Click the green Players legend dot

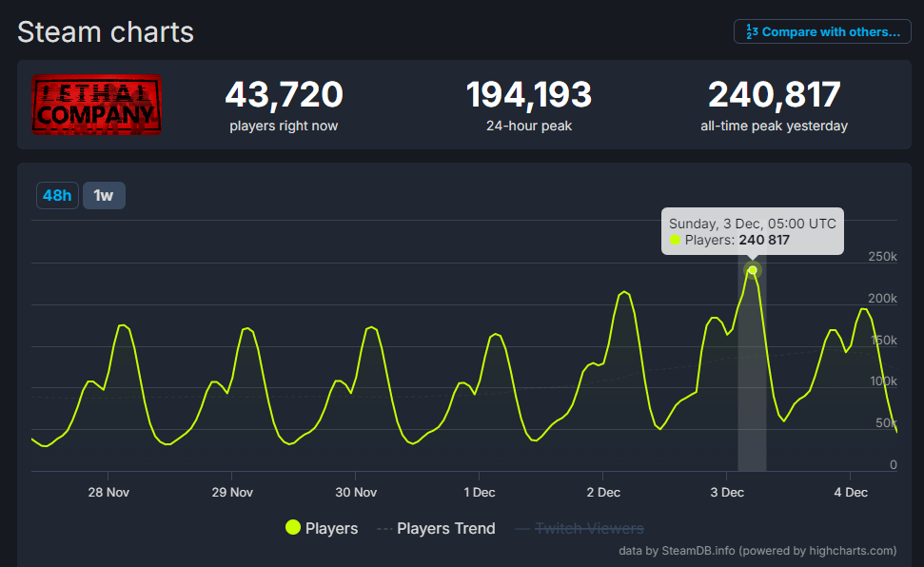[x=293, y=528]
